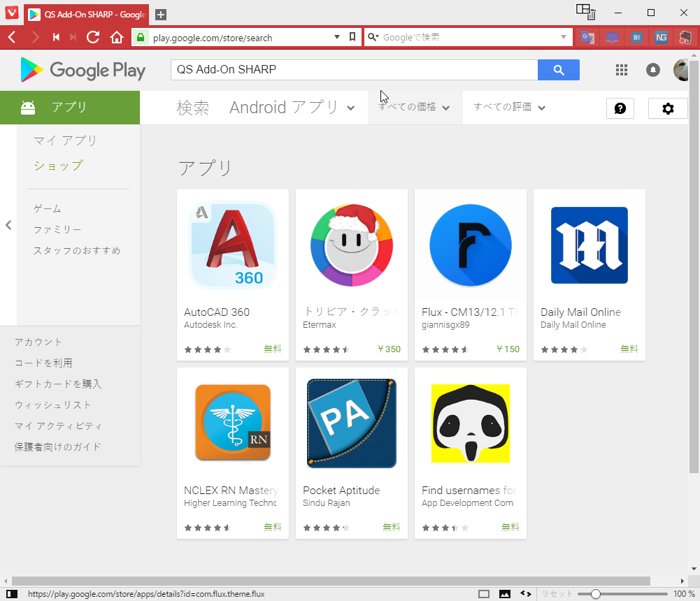Toggle image loading icon in status bar
Image resolution: width=700 pixels, height=601 pixels.
(x=504, y=594)
